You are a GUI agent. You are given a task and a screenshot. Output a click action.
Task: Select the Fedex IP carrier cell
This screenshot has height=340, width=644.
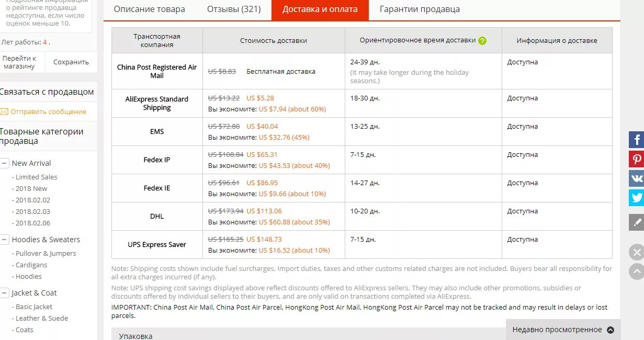coord(157,160)
